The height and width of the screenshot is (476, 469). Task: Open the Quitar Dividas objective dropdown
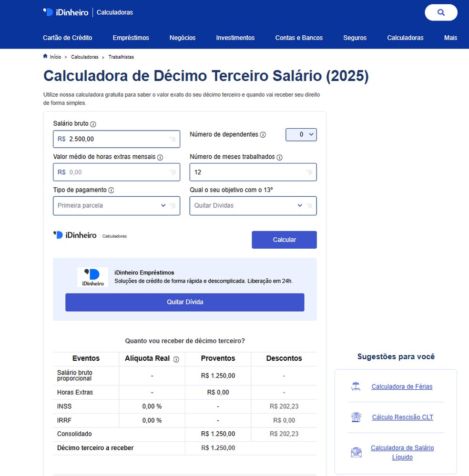click(x=253, y=205)
